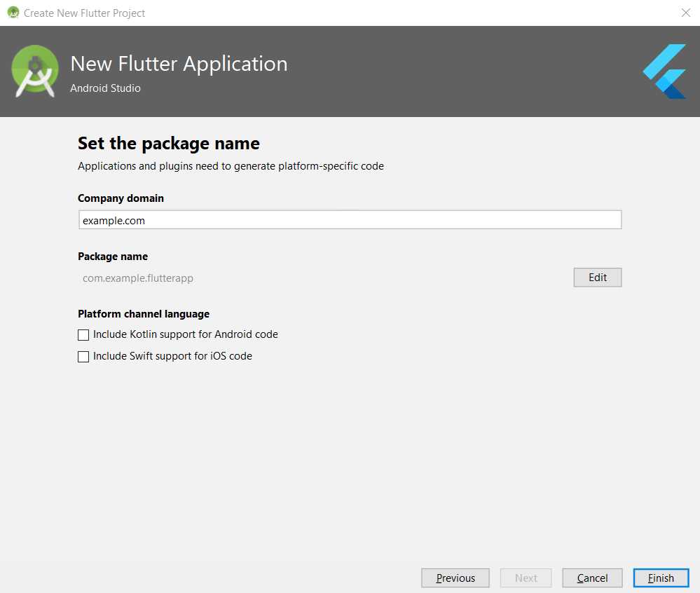Image resolution: width=700 pixels, height=593 pixels.
Task: Click the Set the package name heading
Action: tap(168, 143)
